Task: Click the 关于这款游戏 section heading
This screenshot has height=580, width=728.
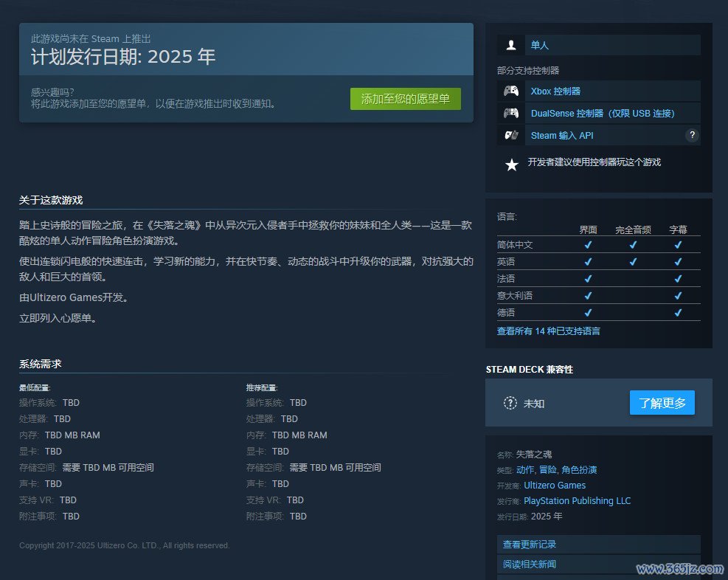Action: [51, 200]
